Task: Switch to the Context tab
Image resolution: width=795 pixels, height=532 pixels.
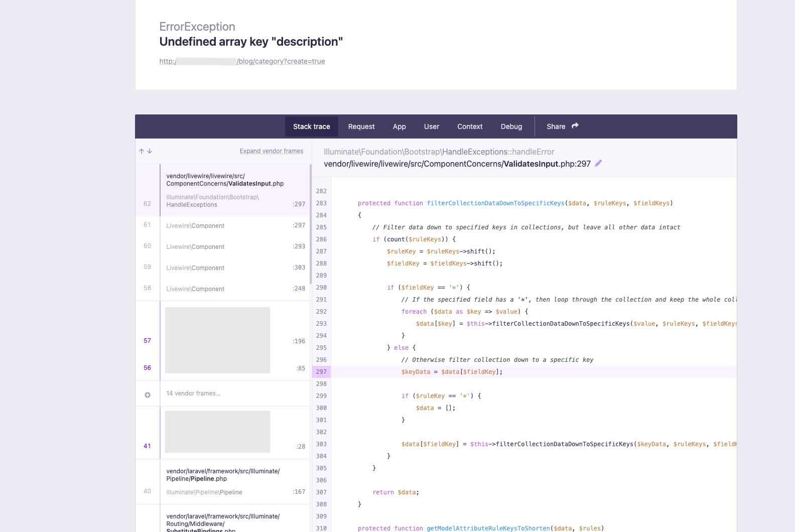Action: tap(470, 126)
